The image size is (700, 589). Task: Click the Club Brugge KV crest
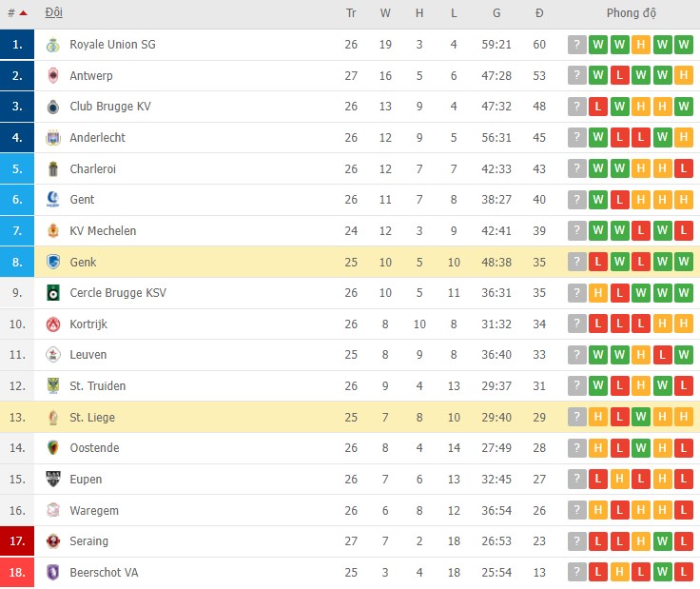pos(52,107)
